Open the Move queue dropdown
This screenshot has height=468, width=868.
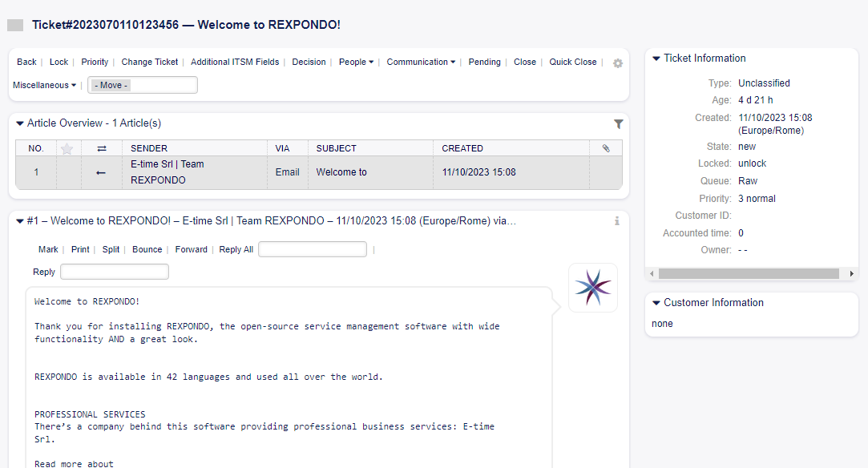point(142,85)
